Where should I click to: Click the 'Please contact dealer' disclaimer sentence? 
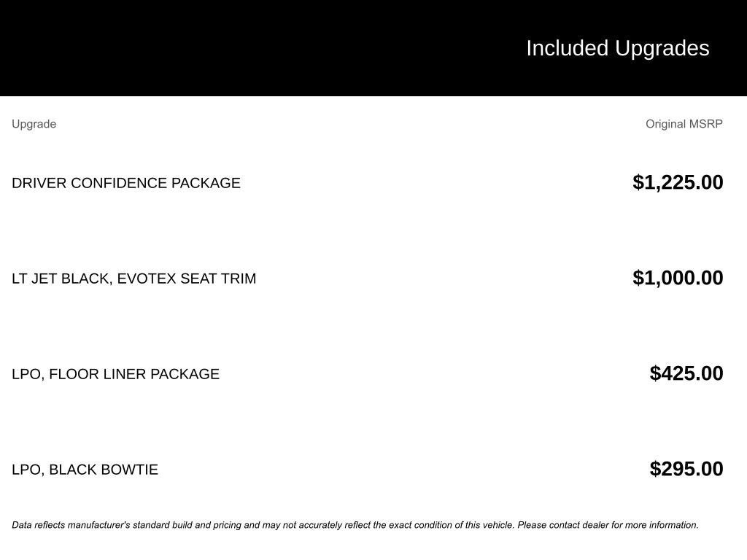coord(608,525)
